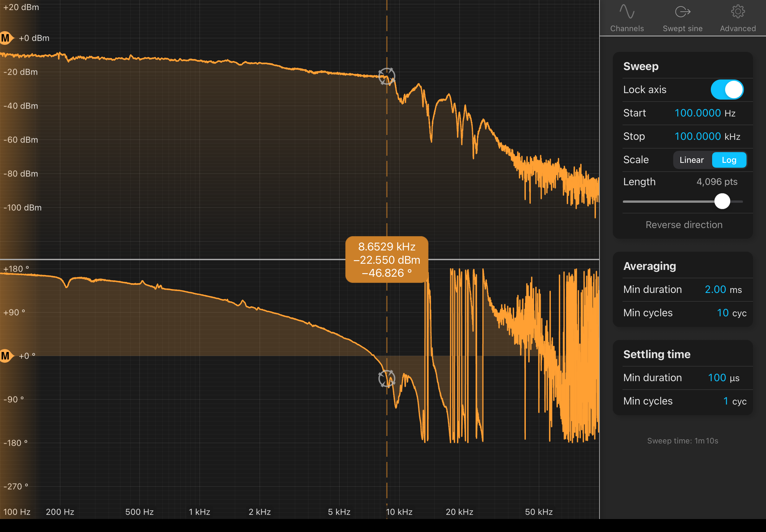
Task: Click the 100 Hz frequency axis label
Action: tap(17, 512)
